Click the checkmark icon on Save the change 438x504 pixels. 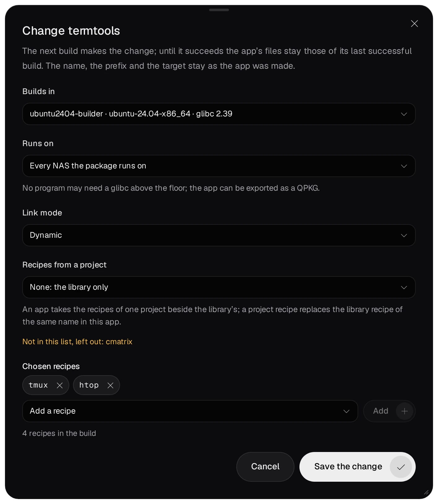[x=401, y=467]
